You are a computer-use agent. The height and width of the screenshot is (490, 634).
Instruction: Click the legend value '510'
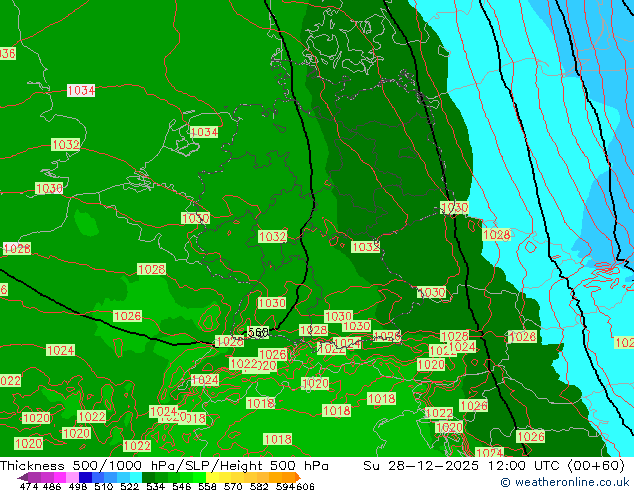click(x=104, y=486)
